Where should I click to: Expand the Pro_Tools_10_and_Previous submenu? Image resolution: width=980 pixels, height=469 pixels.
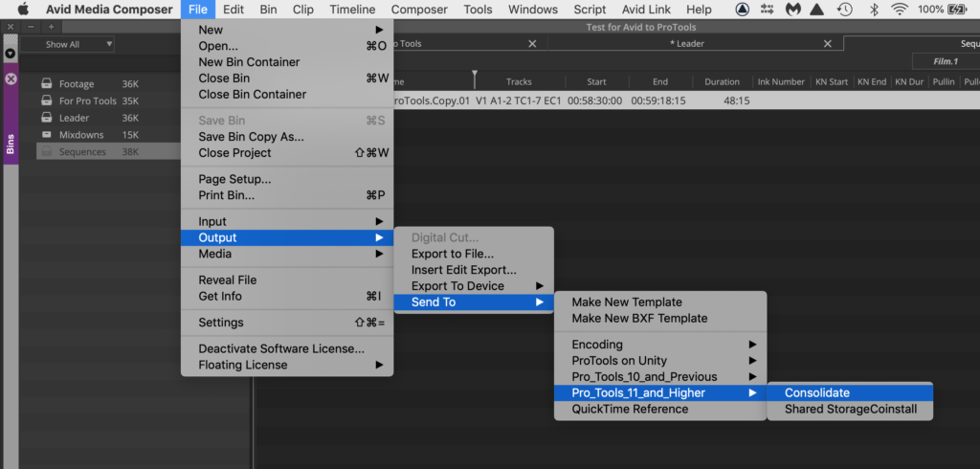click(x=660, y=376)
